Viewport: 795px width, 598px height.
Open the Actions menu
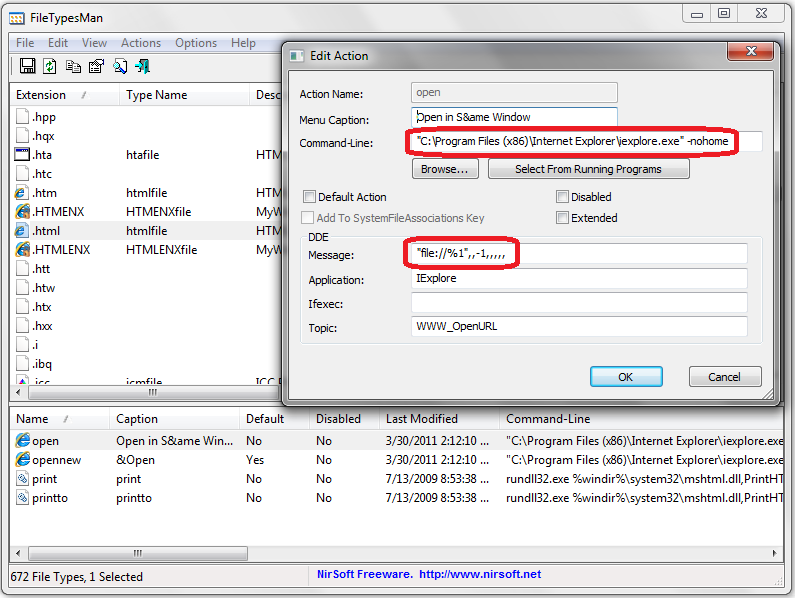click(x=141, y=43)
